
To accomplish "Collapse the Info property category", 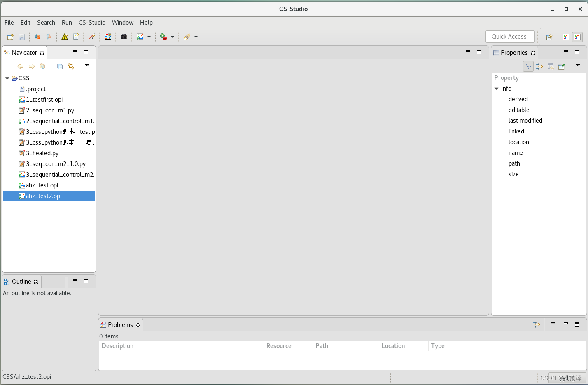I will pos(497,89).
